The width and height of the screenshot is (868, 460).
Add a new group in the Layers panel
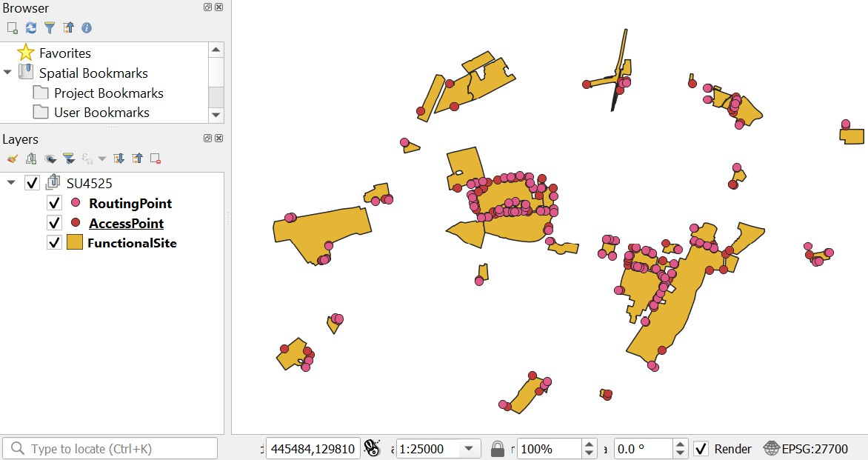pyautogui.click(x=30, y=158)
